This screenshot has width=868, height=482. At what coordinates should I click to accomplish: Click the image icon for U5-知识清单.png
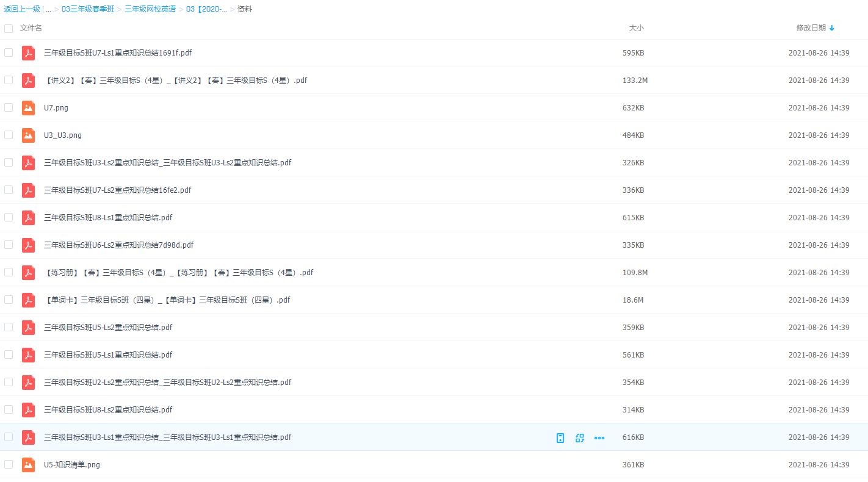(28, 465)
